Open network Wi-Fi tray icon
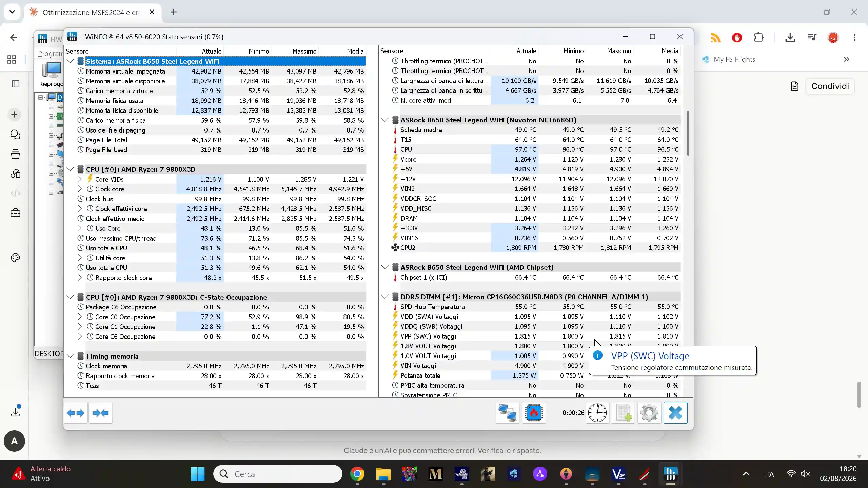Screen dimensions: 868x488 pyautogui.click(x=791, y=474)
